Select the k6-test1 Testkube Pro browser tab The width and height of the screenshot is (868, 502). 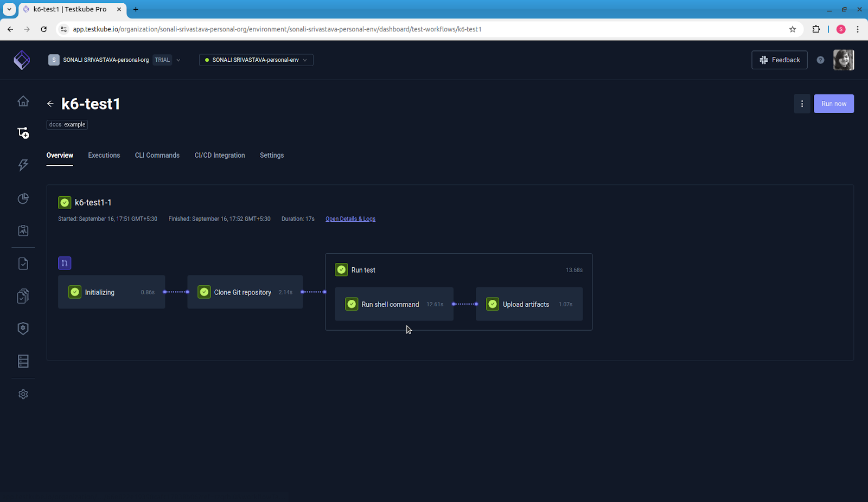(72, 9)
